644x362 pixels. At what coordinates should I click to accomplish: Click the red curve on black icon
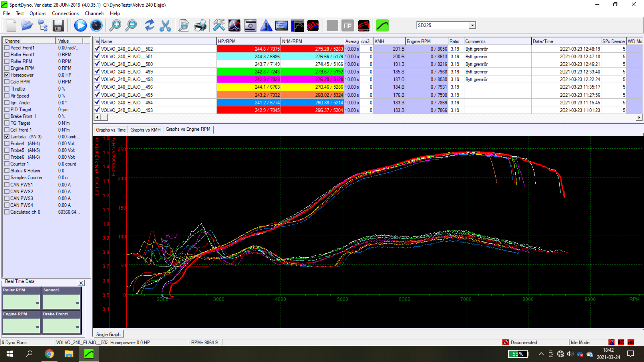364,25
